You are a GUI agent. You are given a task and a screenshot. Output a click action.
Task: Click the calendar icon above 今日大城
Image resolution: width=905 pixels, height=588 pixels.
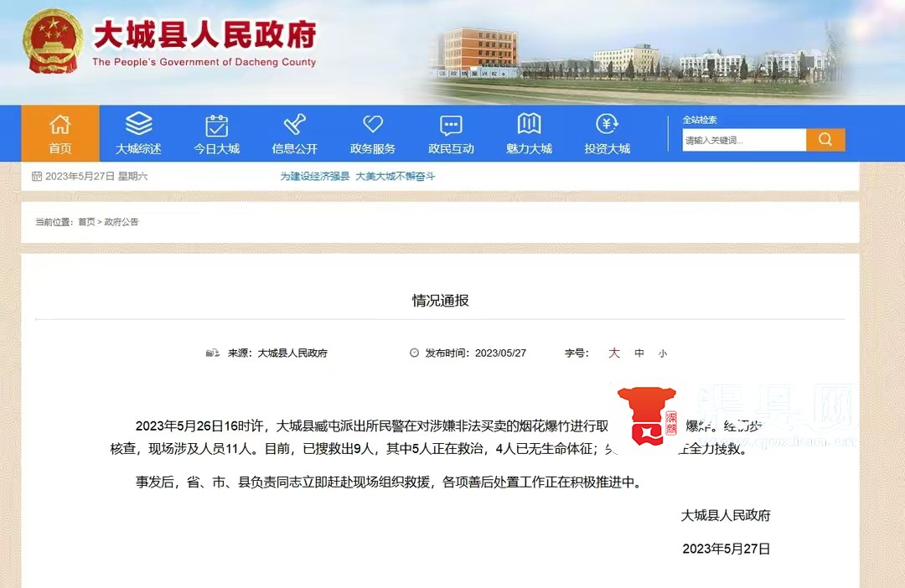pyautogui.click(x=217, y=125)
